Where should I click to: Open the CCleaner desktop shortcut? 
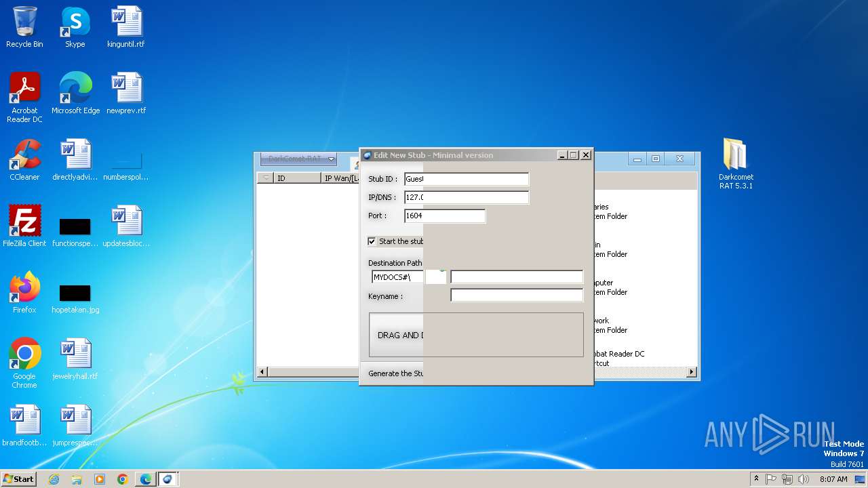[x=24, y=160]
